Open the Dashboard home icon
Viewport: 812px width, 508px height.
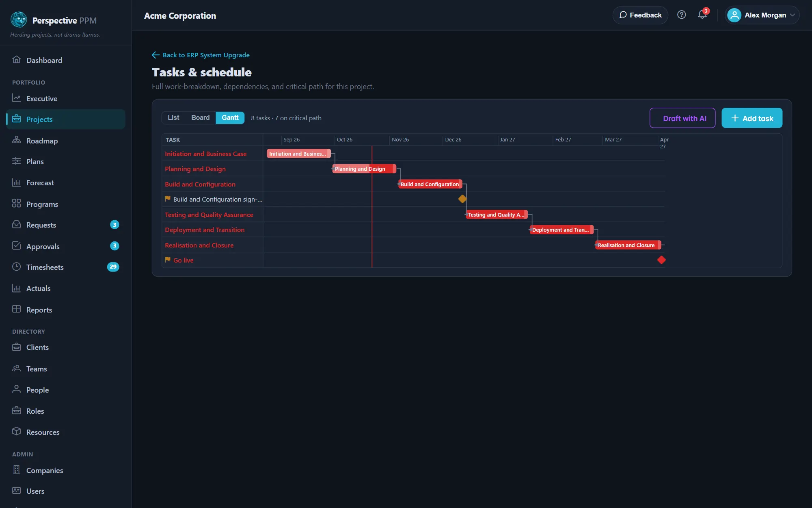(16, 60)
